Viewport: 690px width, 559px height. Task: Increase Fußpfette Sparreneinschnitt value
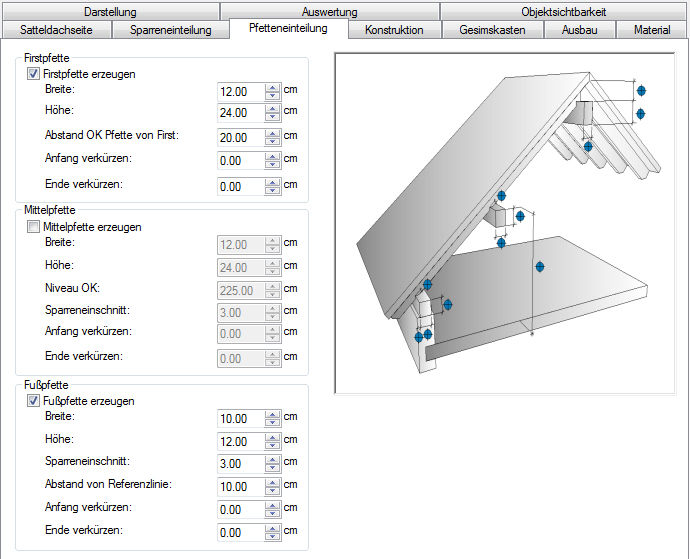click(273, 460)
